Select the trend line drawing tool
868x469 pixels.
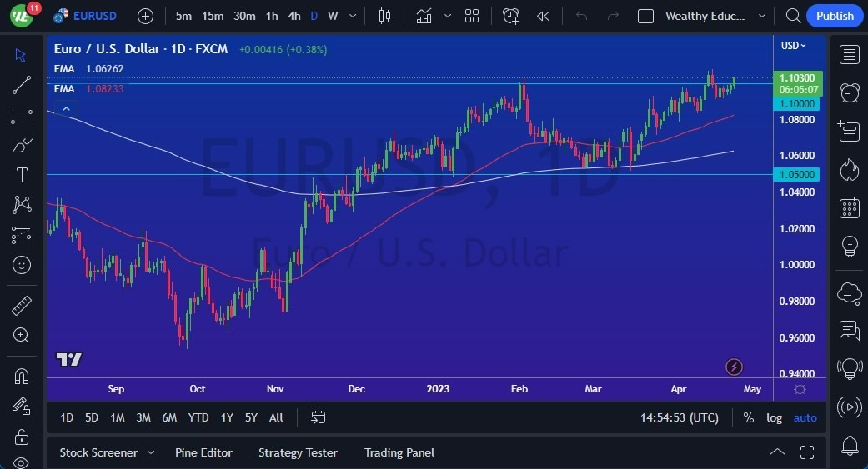pos(21,85)
